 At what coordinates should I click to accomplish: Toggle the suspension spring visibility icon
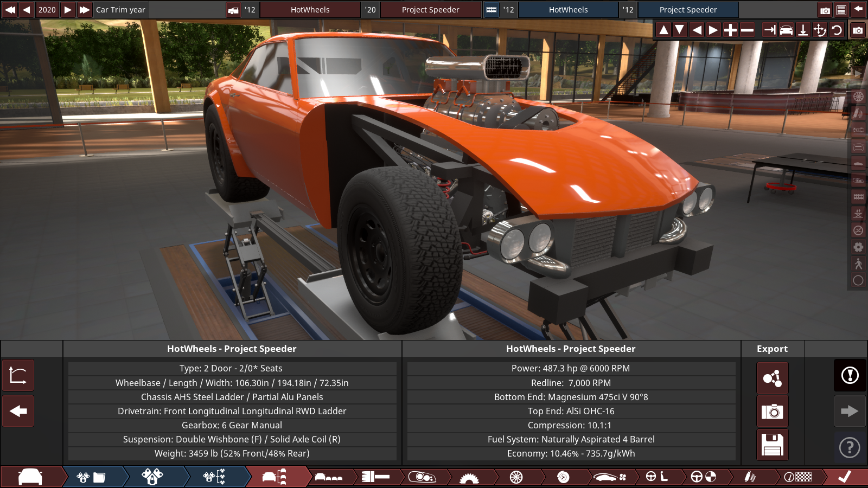point(858,113)
